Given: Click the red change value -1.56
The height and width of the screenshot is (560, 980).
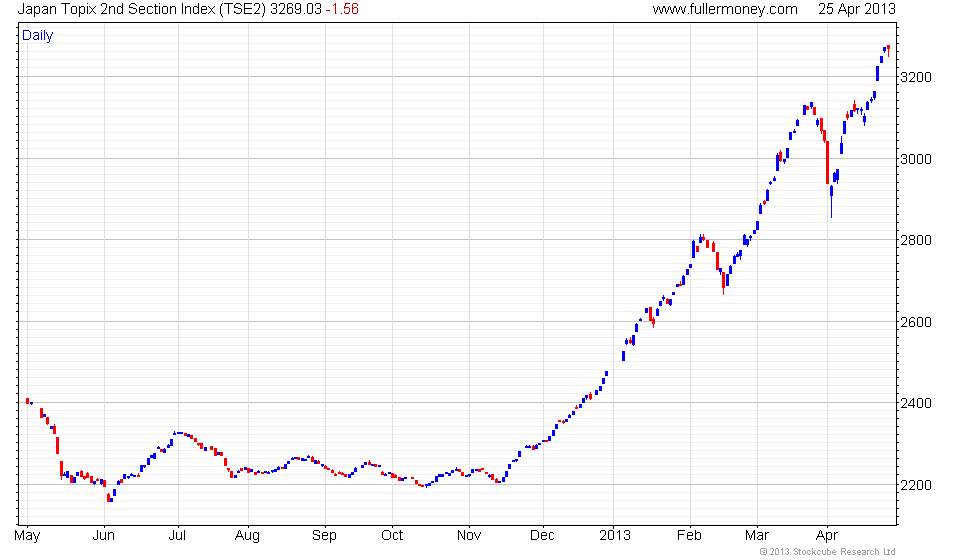Looking at the screenshot, I should [x=342, y=9].
